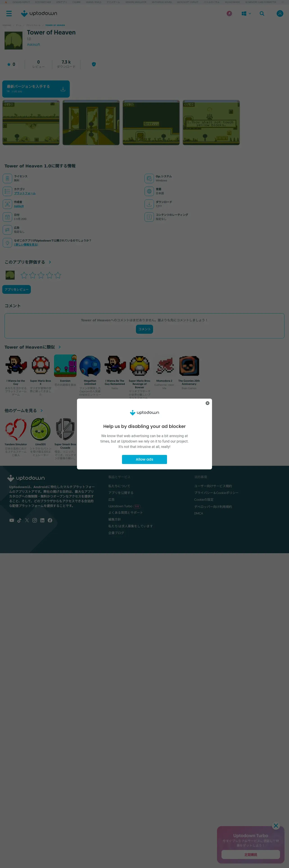
Task: Click the Marvel Rivals top bar link
Action: click(x=93, y=2)
